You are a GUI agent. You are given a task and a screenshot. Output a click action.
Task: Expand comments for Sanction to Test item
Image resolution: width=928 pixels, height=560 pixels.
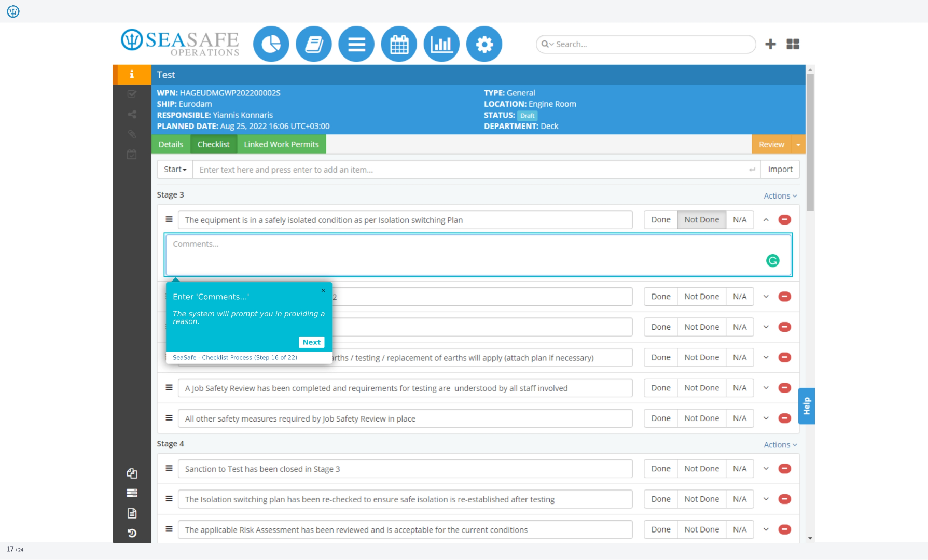[x=766, y=469]
